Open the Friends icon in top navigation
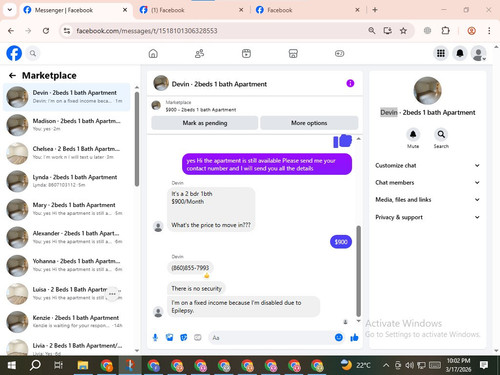The image size is (500, 375). pyautogui.click(x=199, y=53)
